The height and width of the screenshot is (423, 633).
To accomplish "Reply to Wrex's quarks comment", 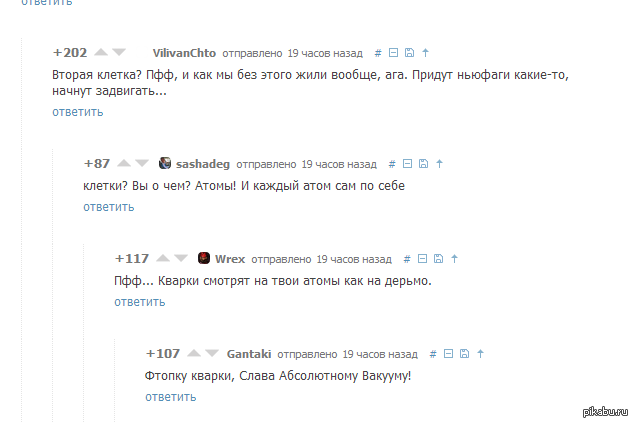I will pos(140,302).
